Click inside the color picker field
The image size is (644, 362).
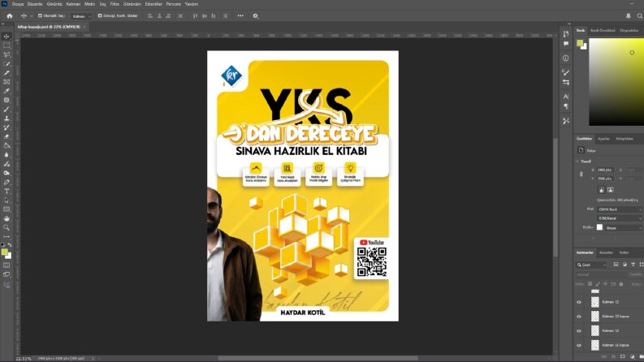[x=616, y=82]
